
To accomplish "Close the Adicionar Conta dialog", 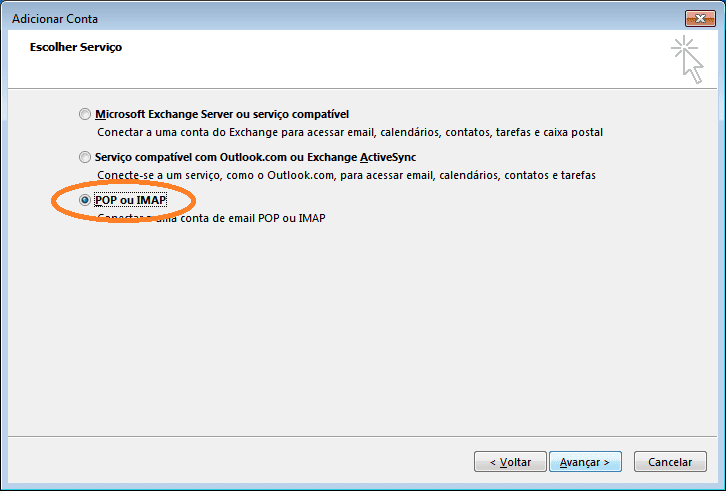I will pos(697,19).
